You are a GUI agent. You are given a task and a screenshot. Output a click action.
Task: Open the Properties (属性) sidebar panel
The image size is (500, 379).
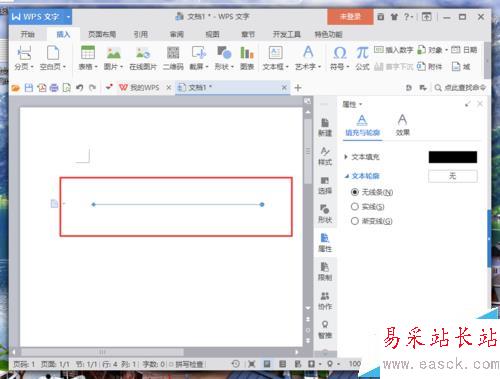coord(325,243)
